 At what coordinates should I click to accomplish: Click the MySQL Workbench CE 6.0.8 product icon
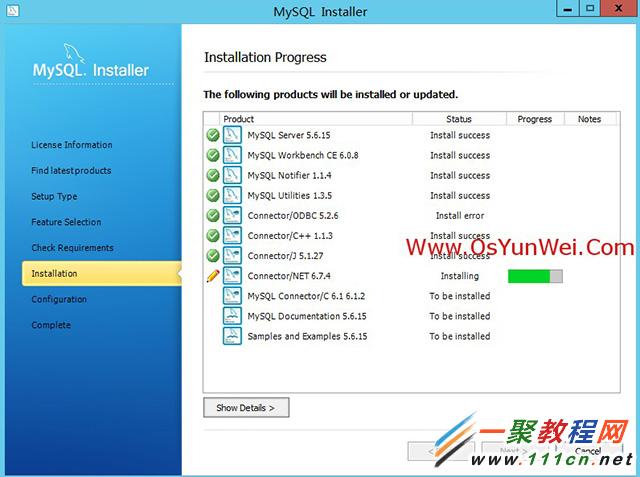(232, 155)
